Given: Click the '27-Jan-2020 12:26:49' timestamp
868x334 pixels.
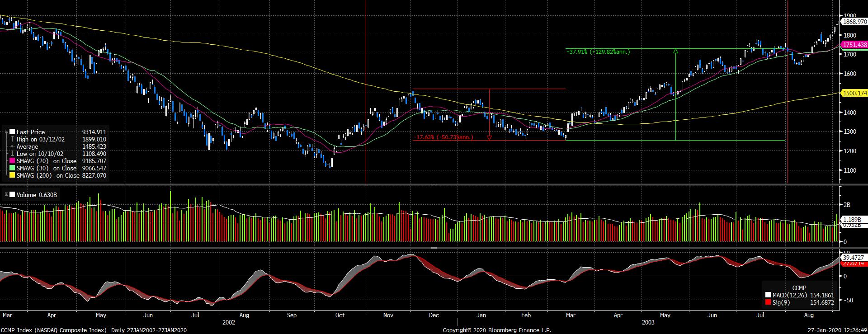Looking at the screenshot, I should coord(837,330).
